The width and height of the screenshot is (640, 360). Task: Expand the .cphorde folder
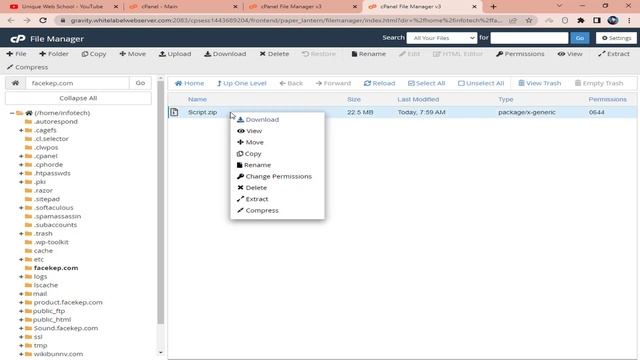tap(21, 164)
